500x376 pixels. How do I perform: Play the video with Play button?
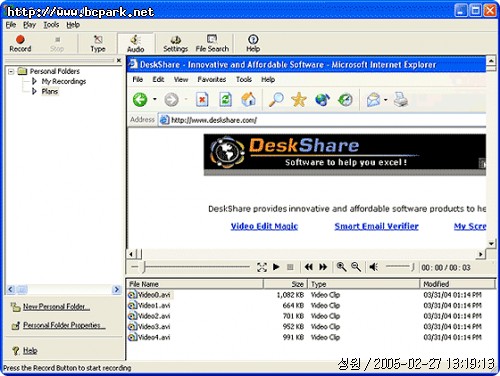[276, 267]
